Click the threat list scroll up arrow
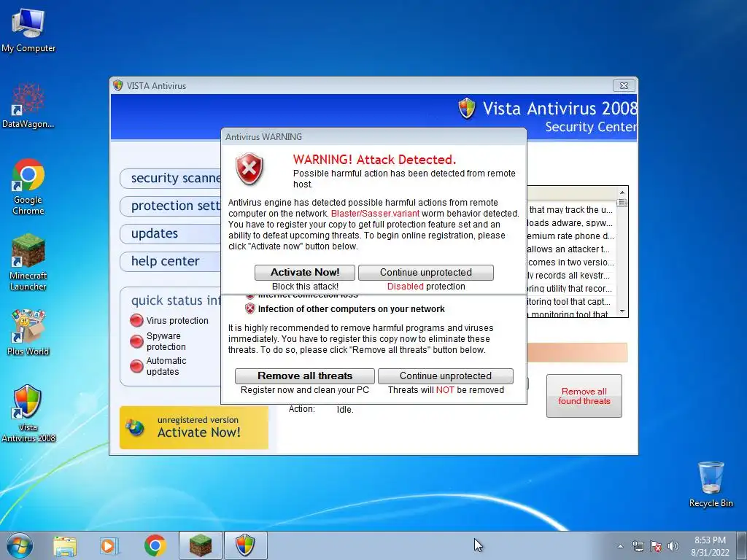Image resolution: width=747 pixels, height=560 pixels. [622, 192]
